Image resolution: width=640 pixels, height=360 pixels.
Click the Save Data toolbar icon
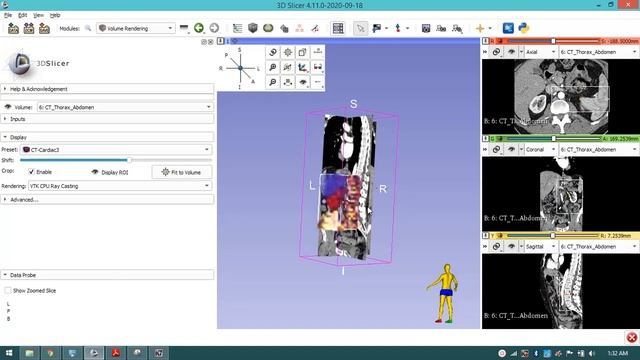[44, 28]
